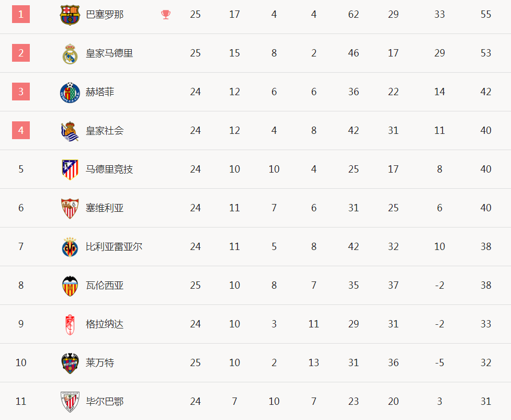Click the Atletico Madrid shield logo

[70, 169]
